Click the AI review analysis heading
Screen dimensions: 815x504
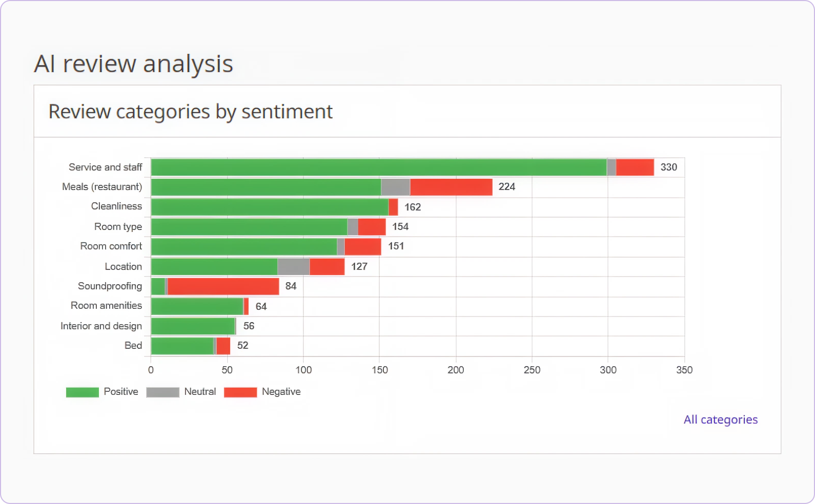tap(134, 64)
